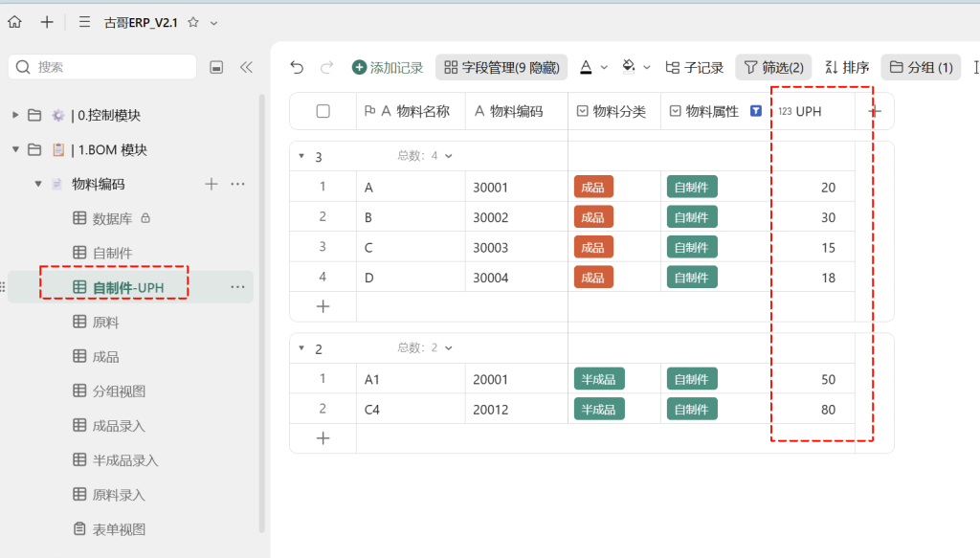Add a view with plus beside 物料编码

point(212,184)
